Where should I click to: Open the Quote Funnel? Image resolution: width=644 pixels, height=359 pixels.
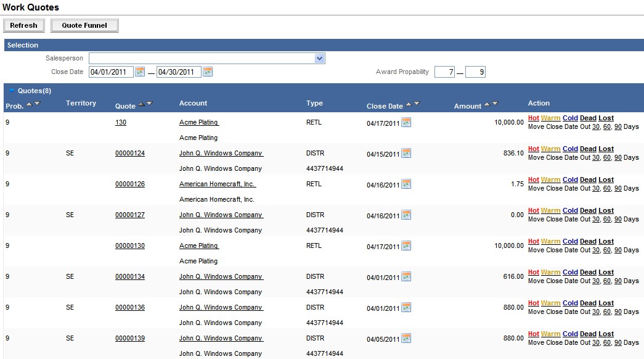84,25
